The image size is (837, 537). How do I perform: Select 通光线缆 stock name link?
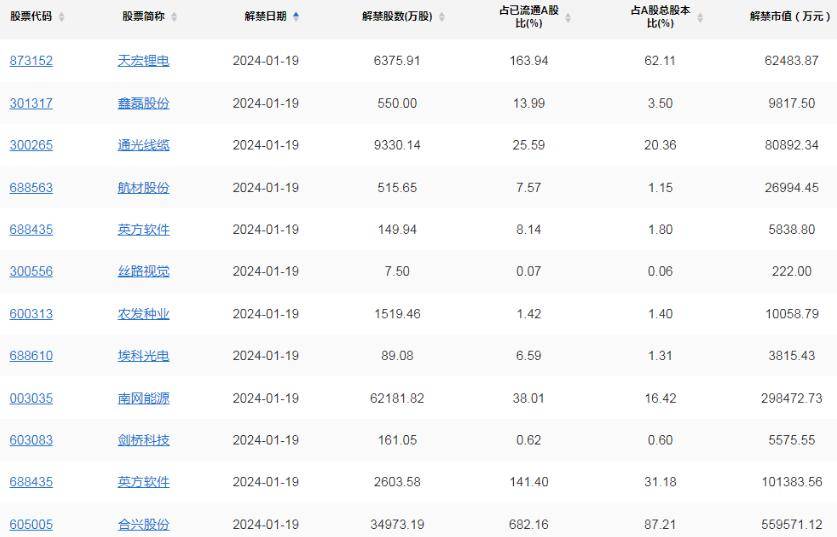pos(143,145)
